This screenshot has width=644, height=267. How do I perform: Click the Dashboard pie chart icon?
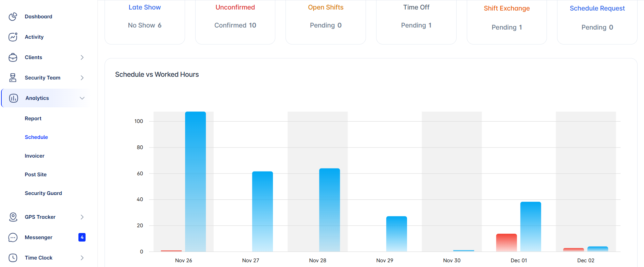(x=13, y=17)
